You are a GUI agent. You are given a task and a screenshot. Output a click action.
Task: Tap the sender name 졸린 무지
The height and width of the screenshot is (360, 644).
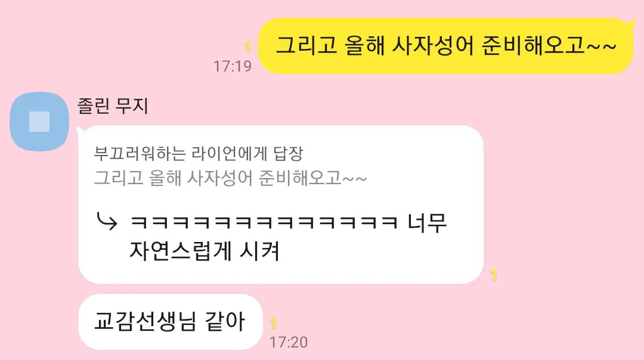point(113,106)
